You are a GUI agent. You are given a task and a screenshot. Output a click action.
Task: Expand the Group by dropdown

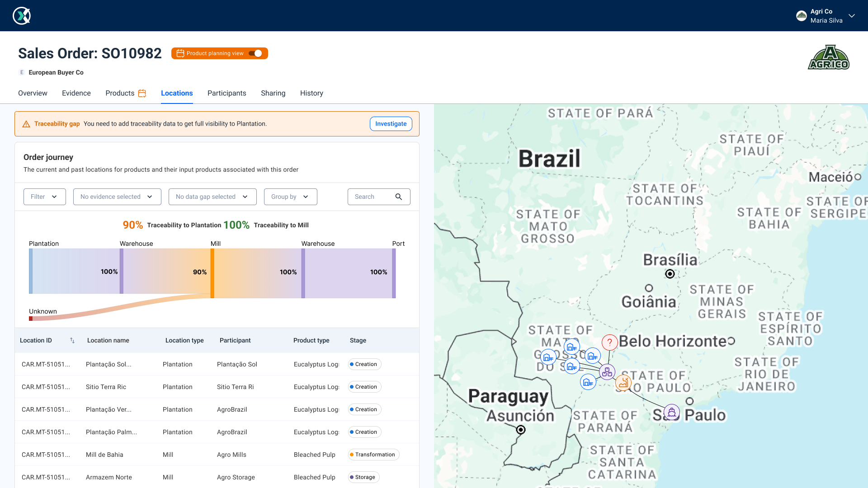[290, 197]
